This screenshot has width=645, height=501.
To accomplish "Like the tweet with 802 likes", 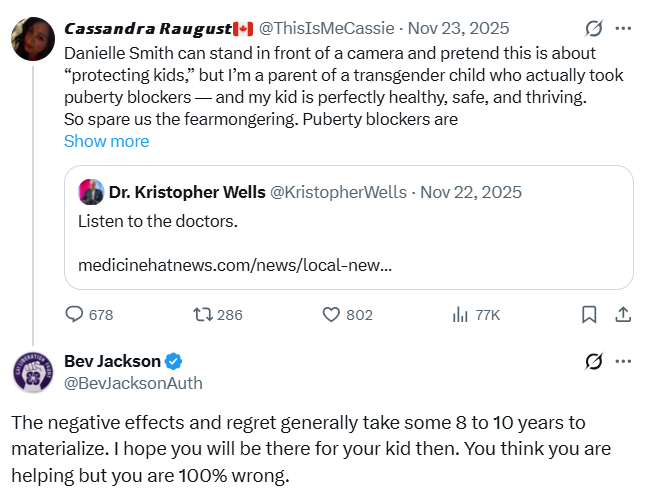I will [x=333, y=314].
